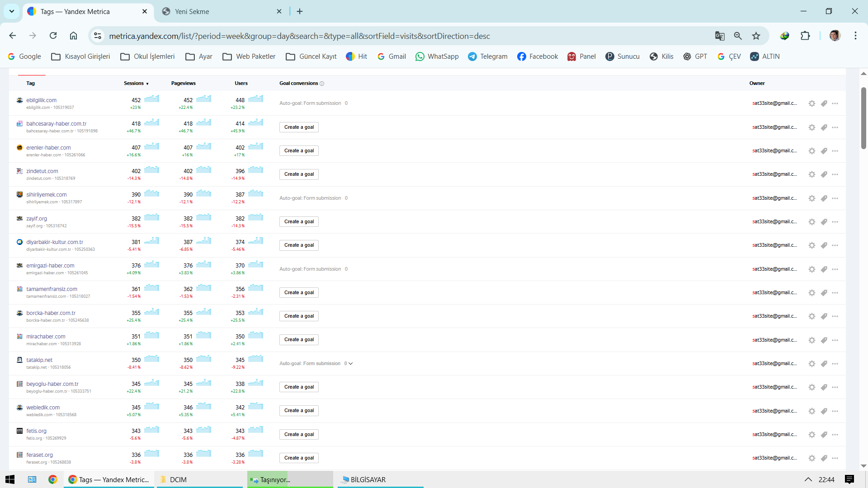Click Goal conversions info icon
This screenshot has height=488, width=868.
coord(322,84)
